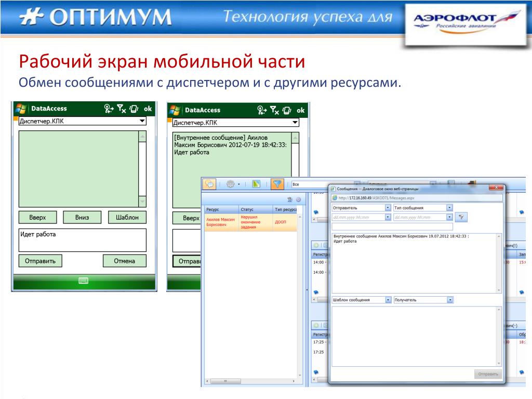Click the Вверх button in left DataAccess window
This screenshot has width=532, height=399.
click(37, 218)
